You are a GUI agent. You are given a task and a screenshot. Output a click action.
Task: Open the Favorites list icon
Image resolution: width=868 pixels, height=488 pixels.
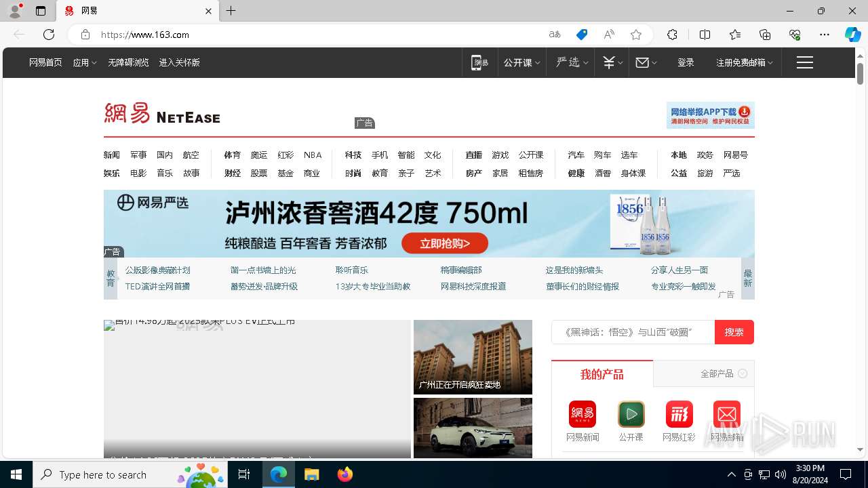coord(735,35)
